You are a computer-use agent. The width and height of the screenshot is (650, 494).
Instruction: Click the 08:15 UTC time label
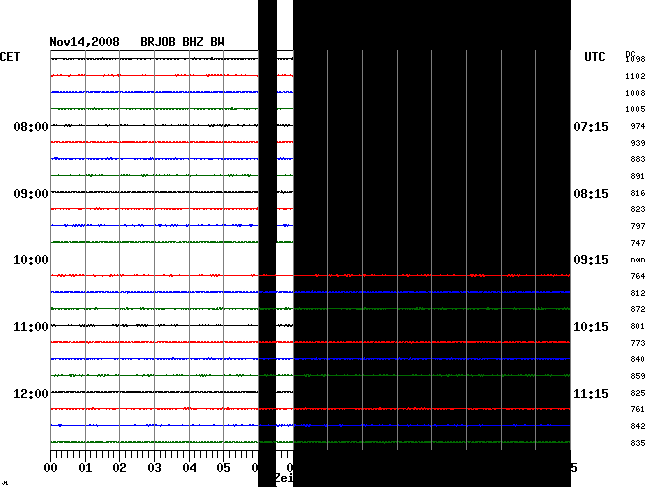pos(591,194)
